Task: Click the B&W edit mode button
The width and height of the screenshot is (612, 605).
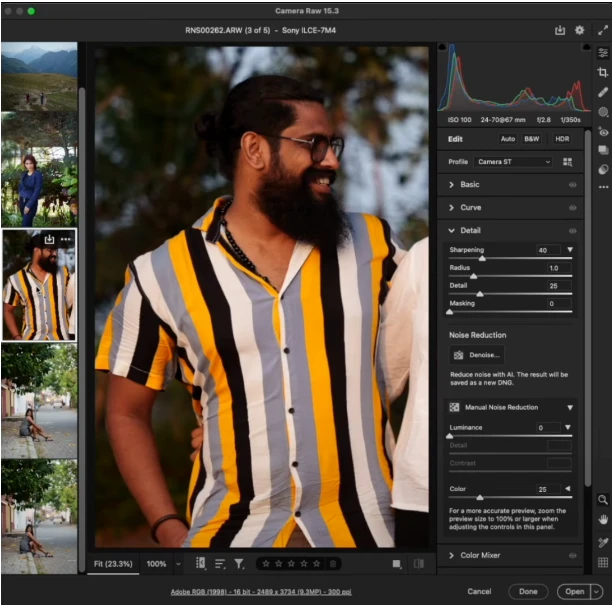Action: click(x=532, y=139)
